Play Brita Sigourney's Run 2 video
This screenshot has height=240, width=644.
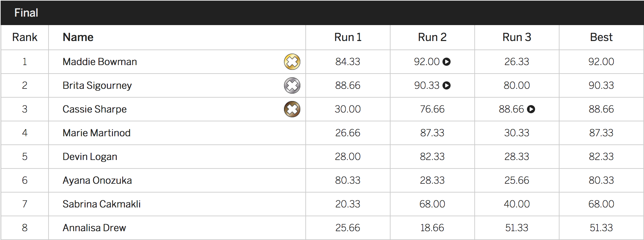447,85
